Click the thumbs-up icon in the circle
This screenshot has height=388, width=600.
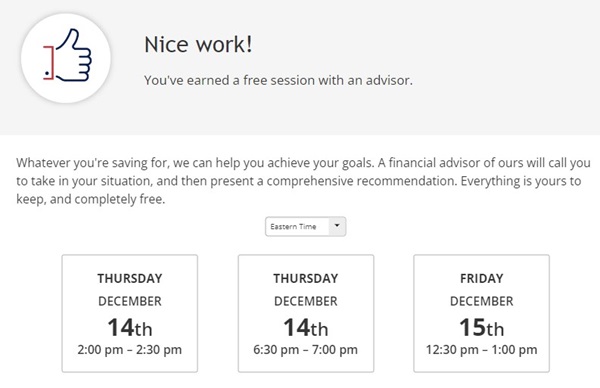pos(66,58)
